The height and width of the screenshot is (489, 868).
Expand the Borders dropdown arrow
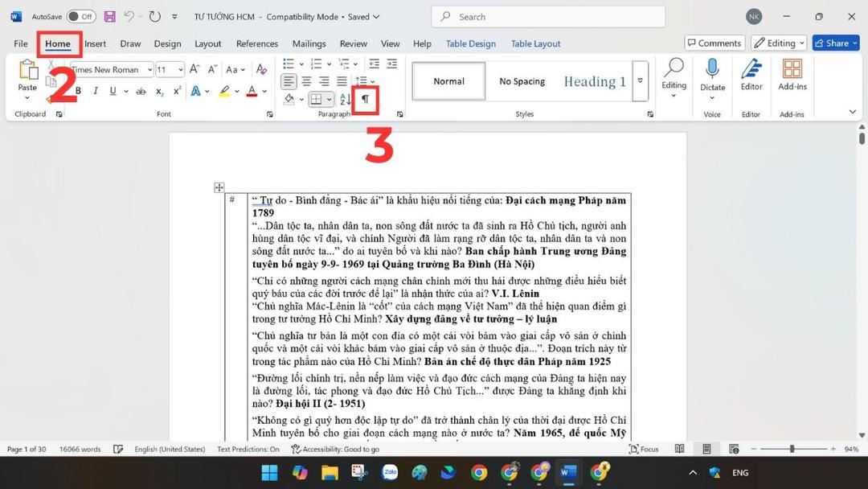[x=329, y=99]
